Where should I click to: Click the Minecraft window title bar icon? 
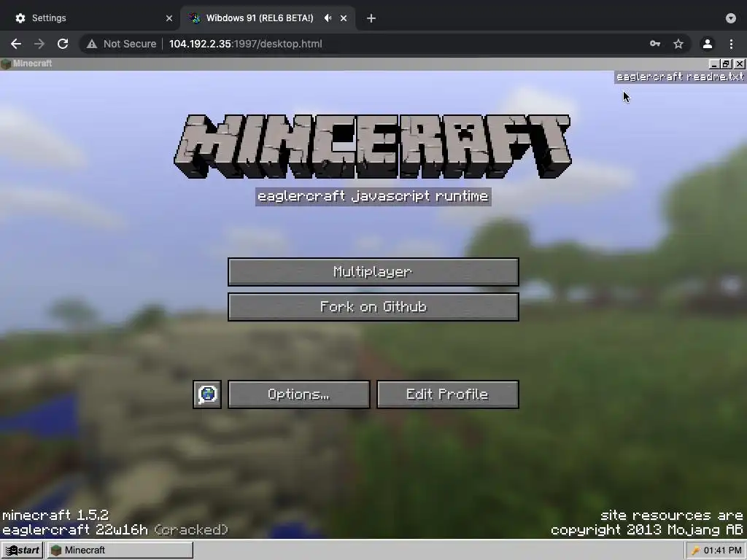click(6, 64)
